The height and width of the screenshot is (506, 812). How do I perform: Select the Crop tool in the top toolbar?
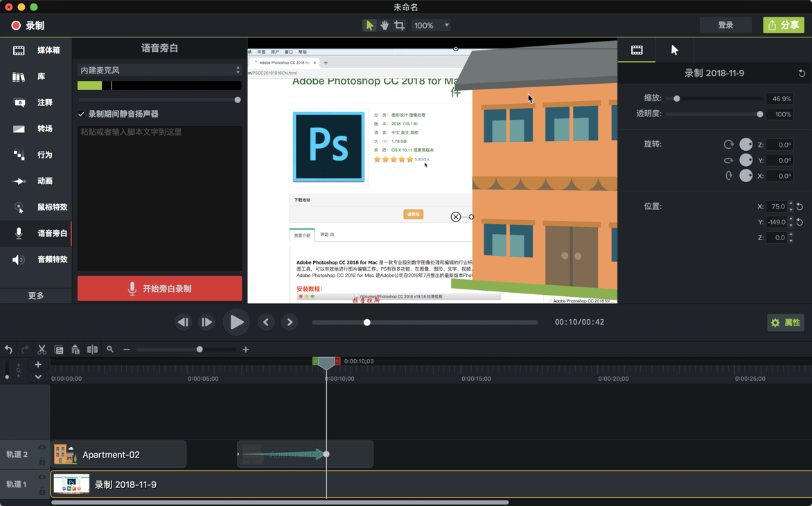(x=398, y=25)
